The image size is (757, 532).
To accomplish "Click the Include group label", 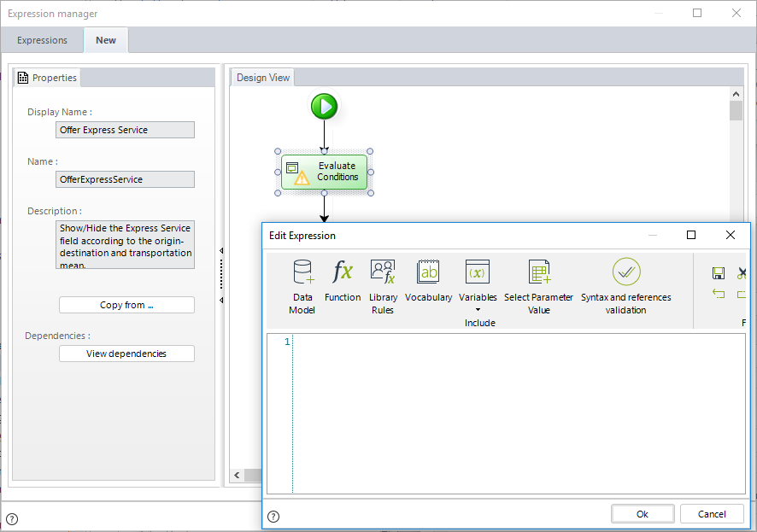I will tap(480, 323).
